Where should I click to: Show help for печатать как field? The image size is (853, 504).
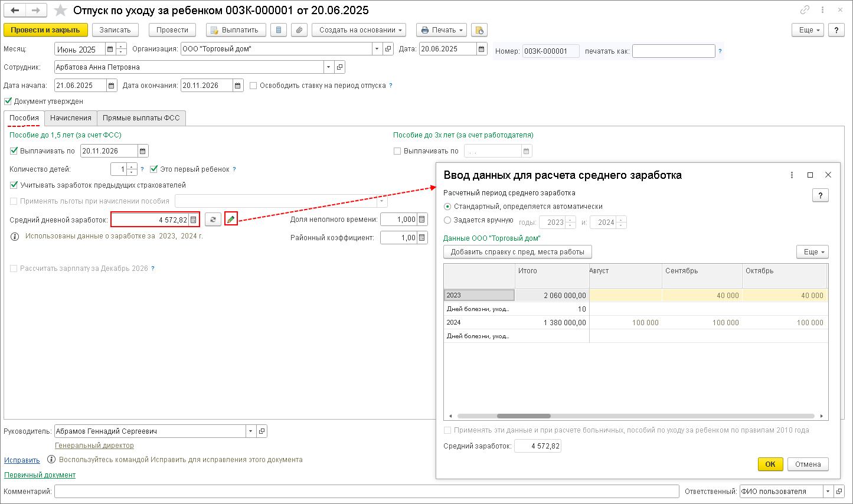point(720,51)
